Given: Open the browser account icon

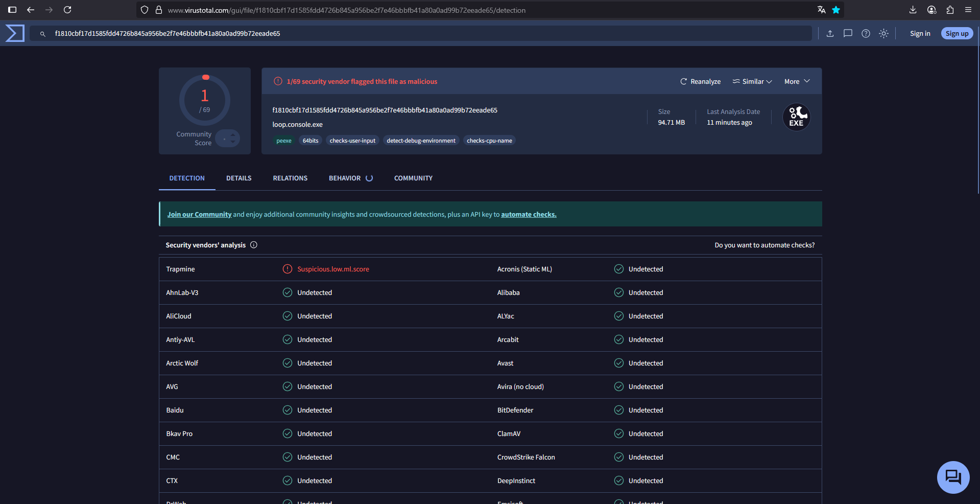Looking at the screenshot, I should [x=931, y=10].
